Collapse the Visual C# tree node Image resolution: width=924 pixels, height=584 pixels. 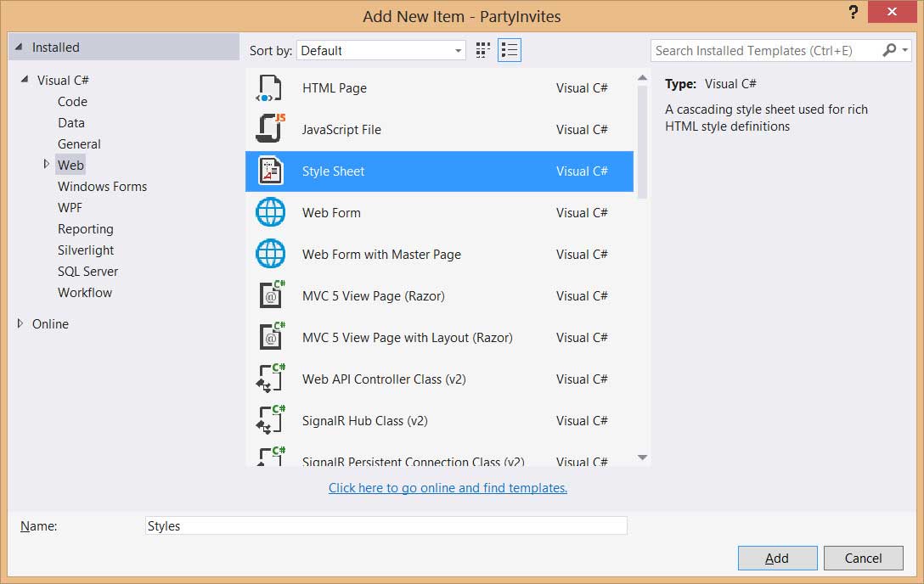coord(24,80)
